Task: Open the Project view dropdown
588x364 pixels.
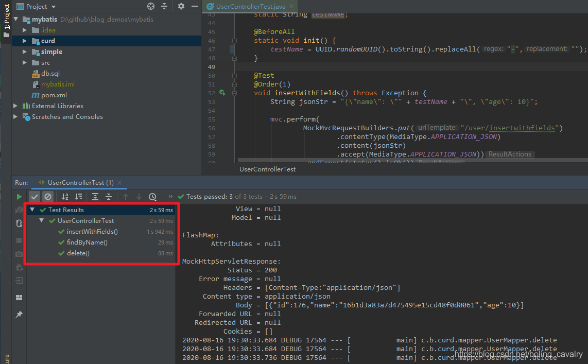Action: click(53, 7)
